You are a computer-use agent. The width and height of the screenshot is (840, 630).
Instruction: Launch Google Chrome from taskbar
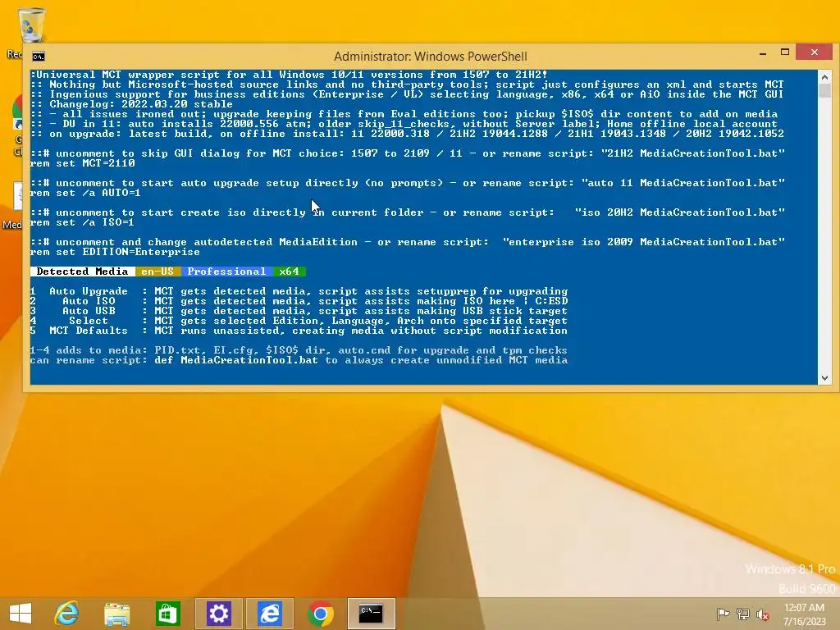(321, 614)
